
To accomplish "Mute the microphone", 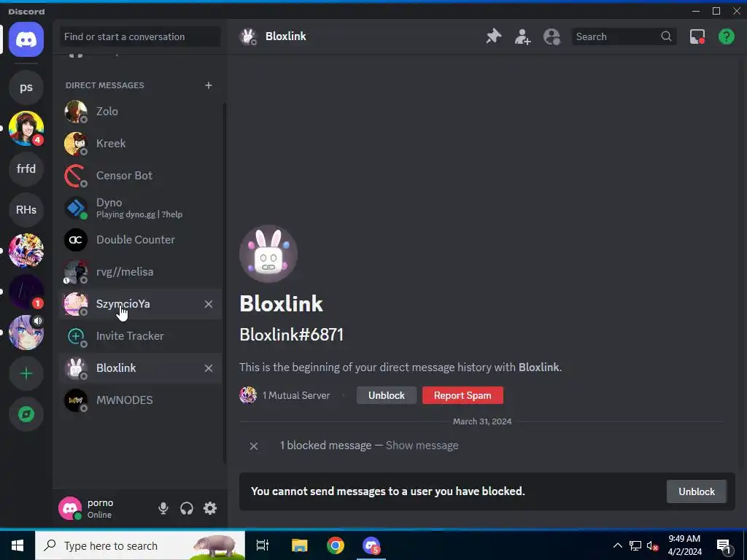I will click(163, 508).
